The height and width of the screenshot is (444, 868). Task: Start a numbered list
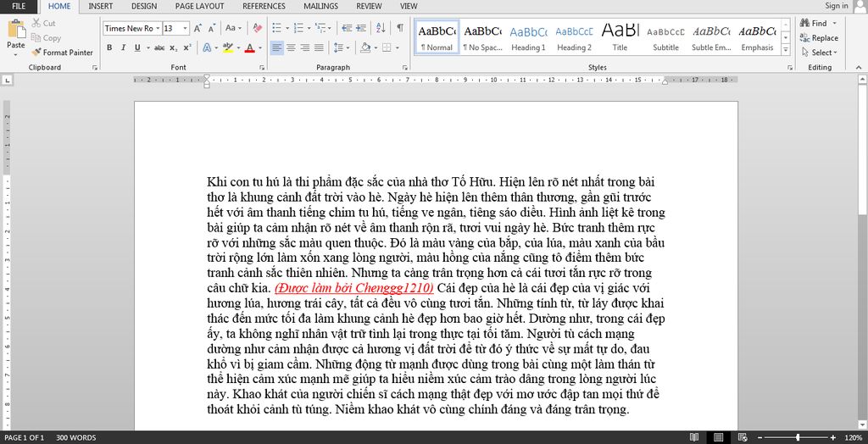tap(298, 28)
